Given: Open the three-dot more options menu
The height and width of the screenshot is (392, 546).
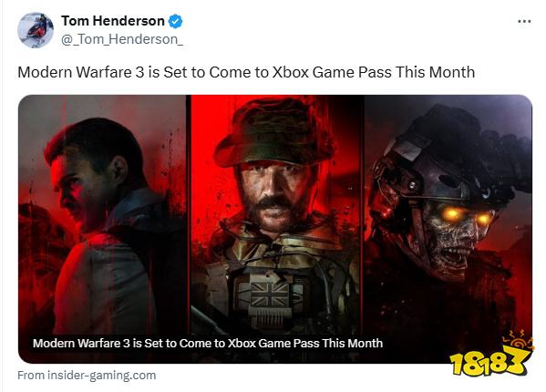Looking at the screenshot, I should 524,21.
